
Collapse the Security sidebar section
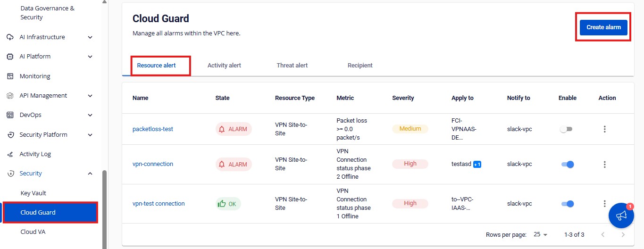[90, 174]
